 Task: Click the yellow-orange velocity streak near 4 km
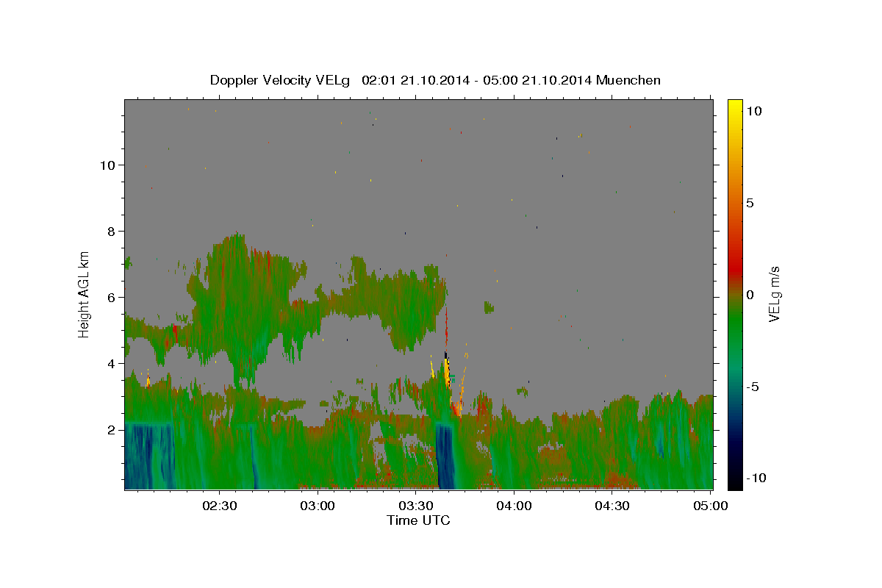[447, 371]
